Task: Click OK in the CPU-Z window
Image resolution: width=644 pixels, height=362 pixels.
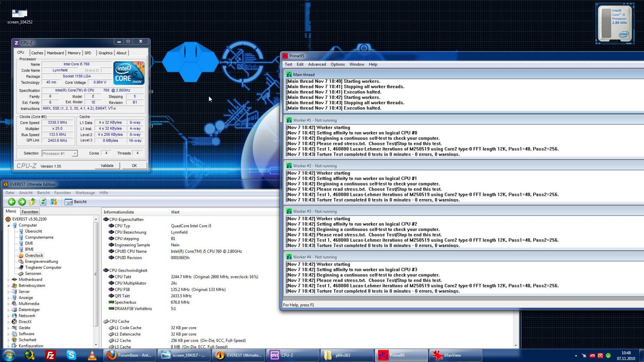Action: coord(134,165)
